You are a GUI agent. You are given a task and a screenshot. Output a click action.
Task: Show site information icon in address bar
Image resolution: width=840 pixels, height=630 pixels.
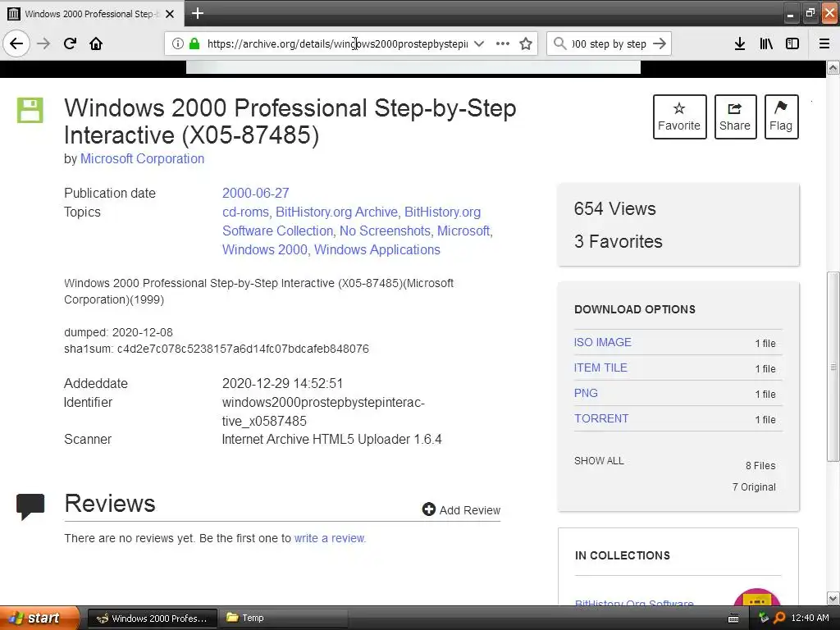177,43
